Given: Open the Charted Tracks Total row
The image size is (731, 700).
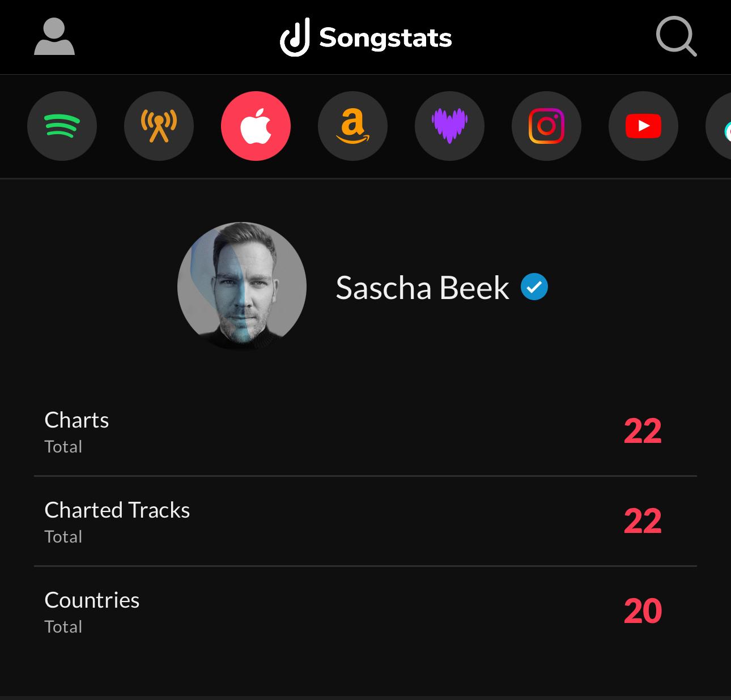Looking at the screenshot, I should tap(365, 522).
